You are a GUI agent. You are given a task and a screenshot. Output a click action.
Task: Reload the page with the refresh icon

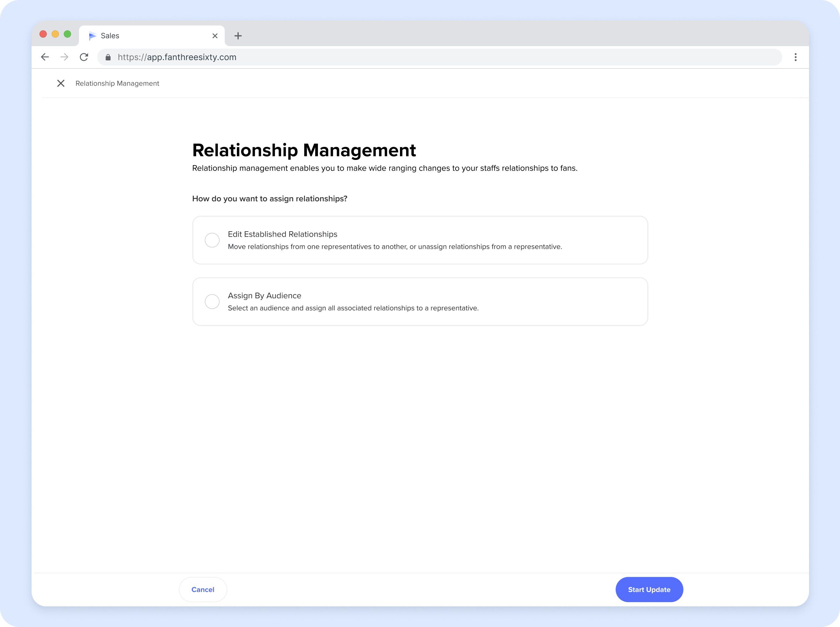click(84, 57)
